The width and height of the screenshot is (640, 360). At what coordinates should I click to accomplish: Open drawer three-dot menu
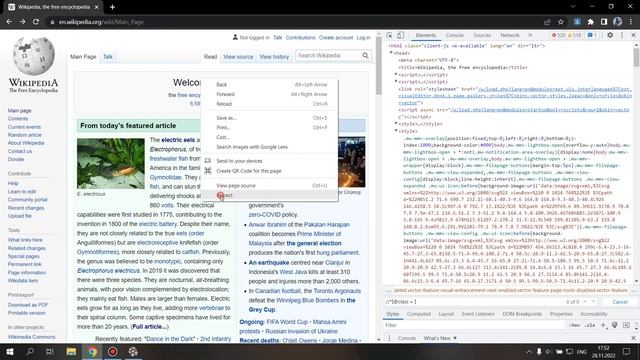point(389,338)
